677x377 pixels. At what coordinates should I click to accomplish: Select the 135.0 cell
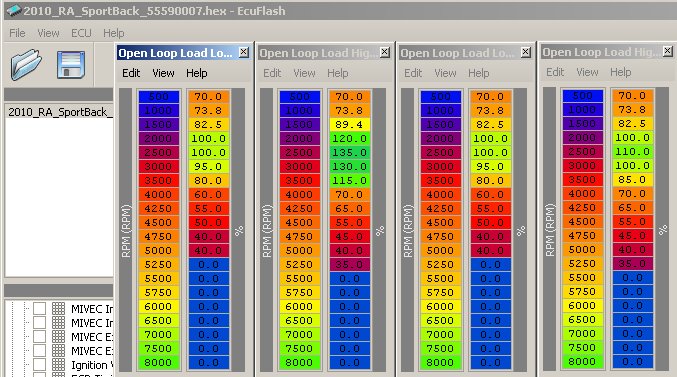point(349,152)
